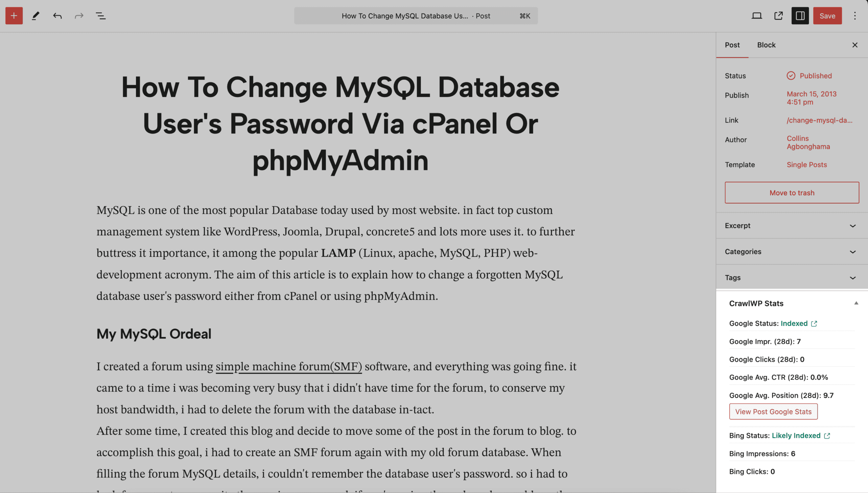Change the Single Posts template
868x493 pixels.
pyautogui.click(x=807, y=165)
